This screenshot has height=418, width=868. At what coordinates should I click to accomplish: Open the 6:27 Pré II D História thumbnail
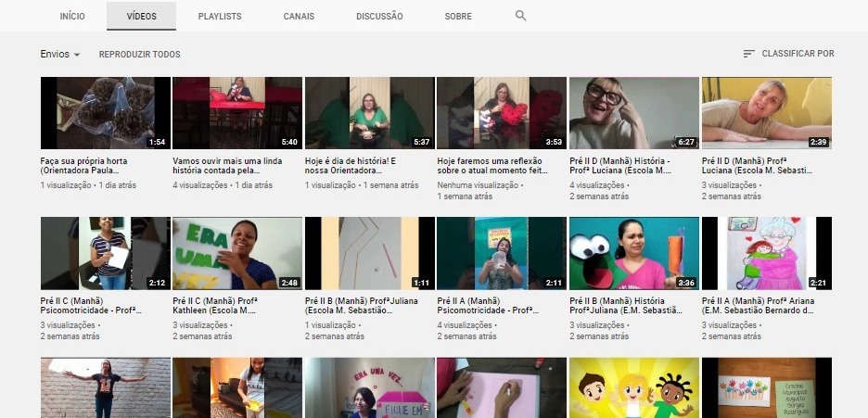[633, 113]
